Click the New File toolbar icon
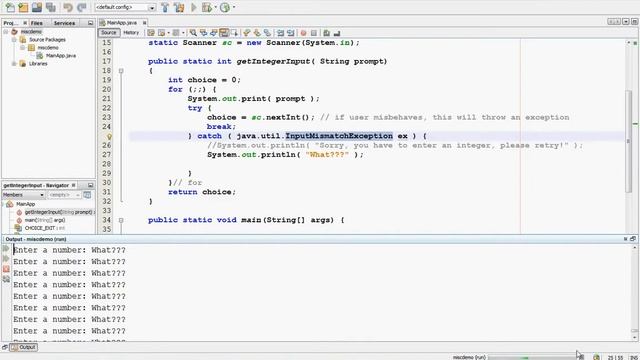This screenshot has width=640, height=360. 9,7
